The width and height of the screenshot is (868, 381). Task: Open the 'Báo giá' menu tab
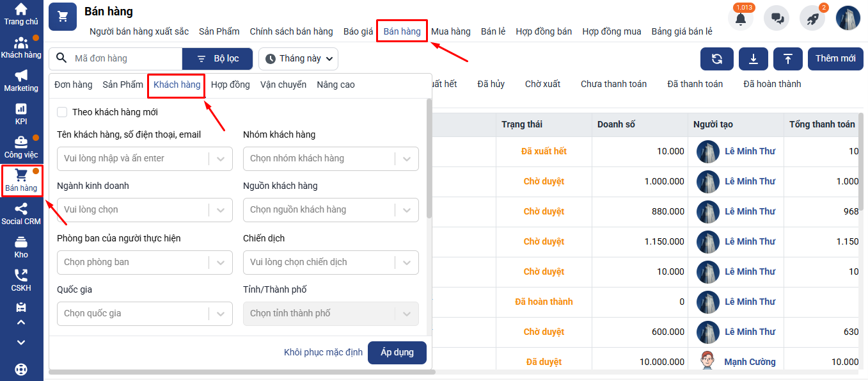coord(358,31)
